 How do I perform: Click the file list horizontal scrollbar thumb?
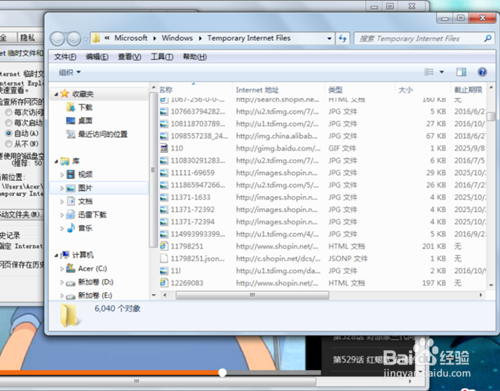(x=252, y=295)
